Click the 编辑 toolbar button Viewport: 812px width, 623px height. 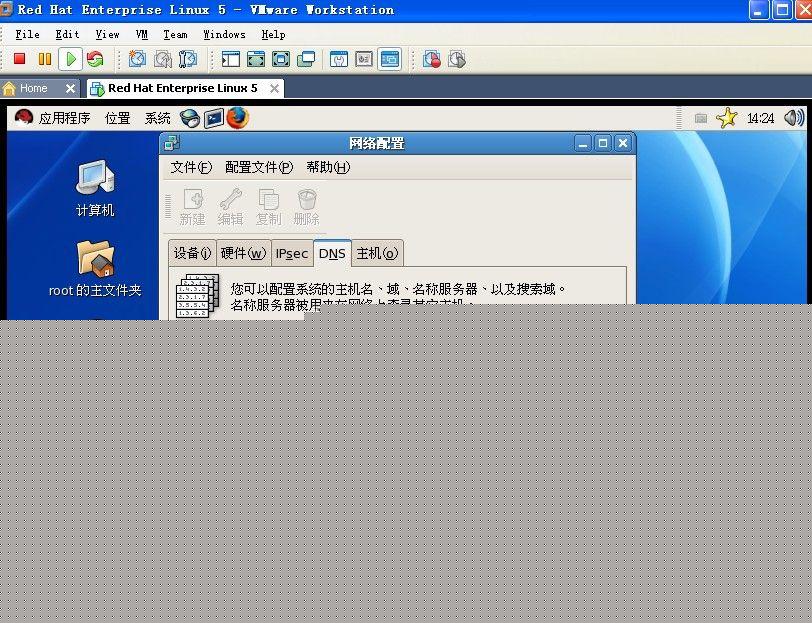[230, 207]
